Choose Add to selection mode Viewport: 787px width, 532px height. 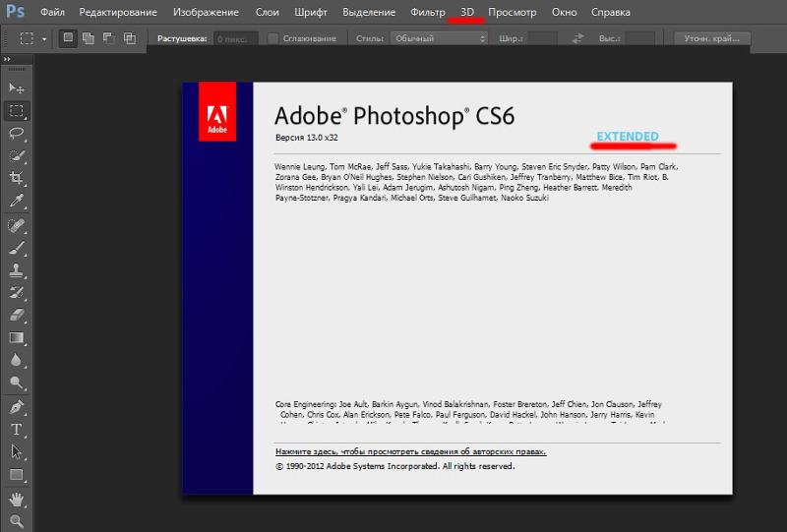tap(89, 38)
